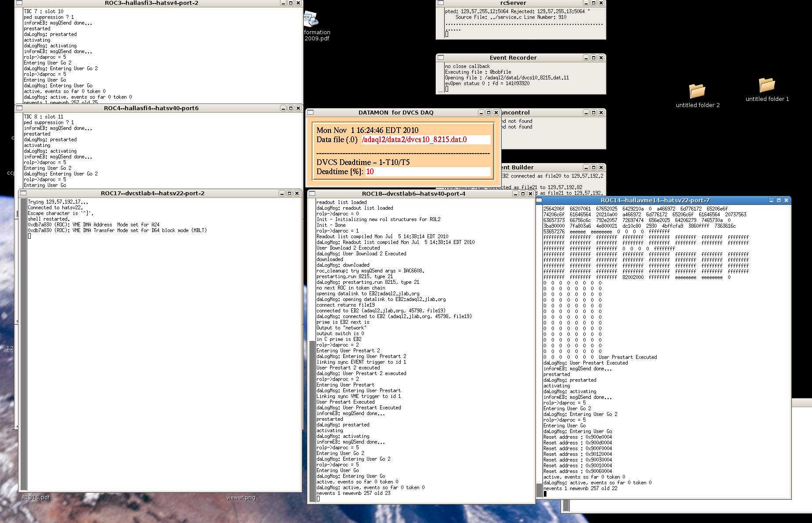Click 'nevents 1 newevnb 257 old 22' in ROC14
The height and width of the screenshot is (523, 812).
pyautogui.click(x=580, y=488)
